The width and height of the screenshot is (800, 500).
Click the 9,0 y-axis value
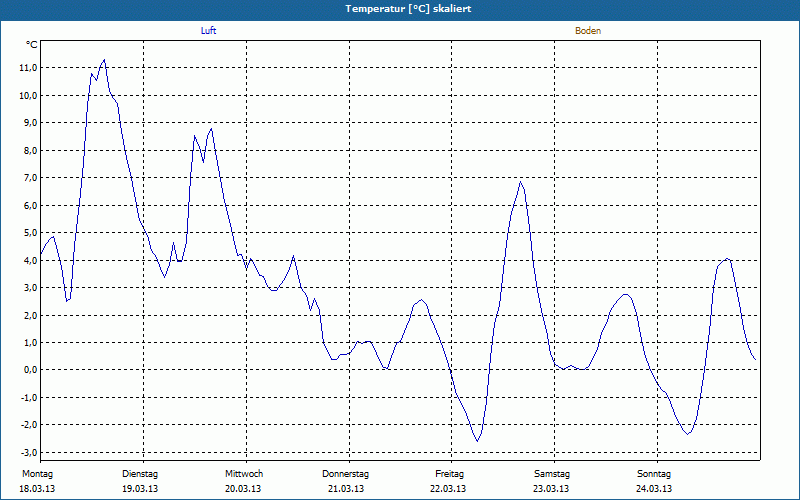[x=30, y=122]
